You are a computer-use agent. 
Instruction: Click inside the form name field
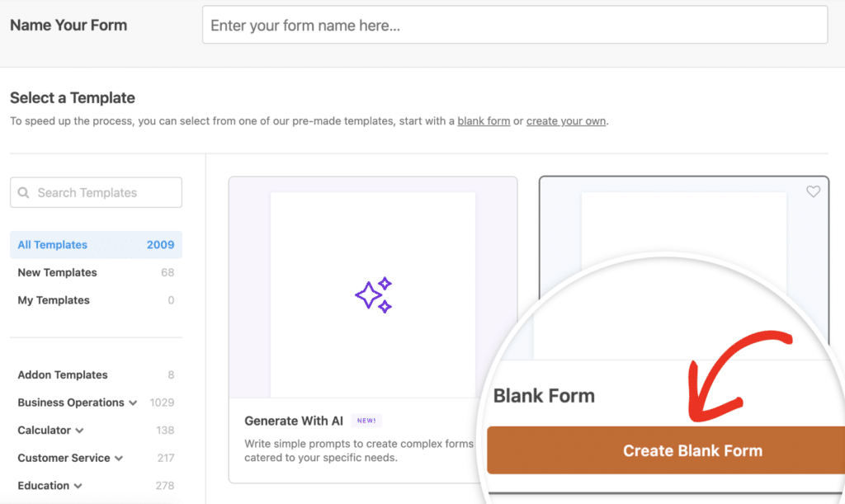tap(514, 25)
